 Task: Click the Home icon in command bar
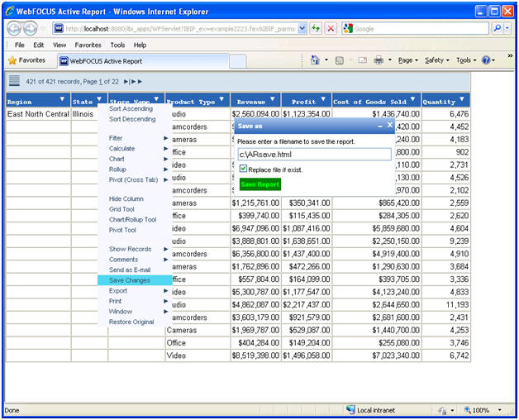[x=315, y=60]
